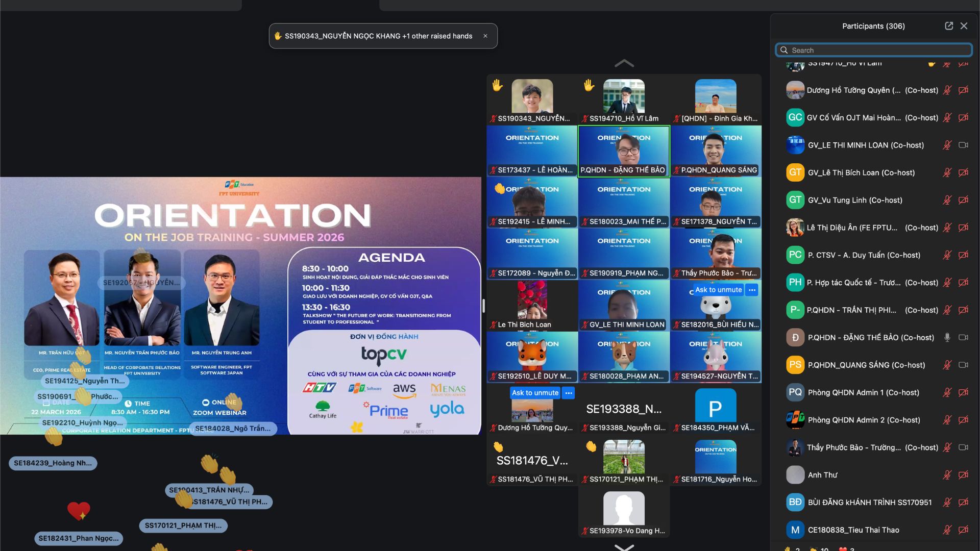Toggle camera icon for GV_LE THI MINH LOAN
The width and height of the screenshot is (980, 551).
pos(963,145)
